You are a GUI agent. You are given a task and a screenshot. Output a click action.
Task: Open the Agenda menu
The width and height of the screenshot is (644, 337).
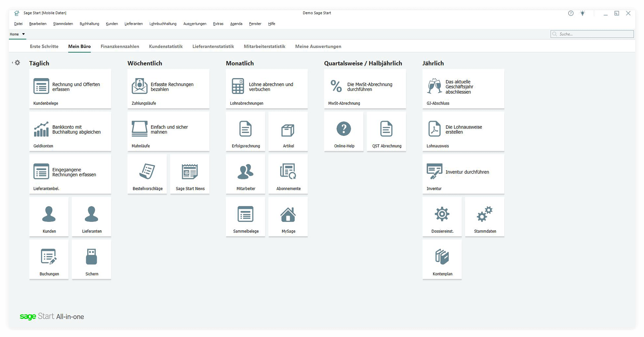tap(236, 24)
